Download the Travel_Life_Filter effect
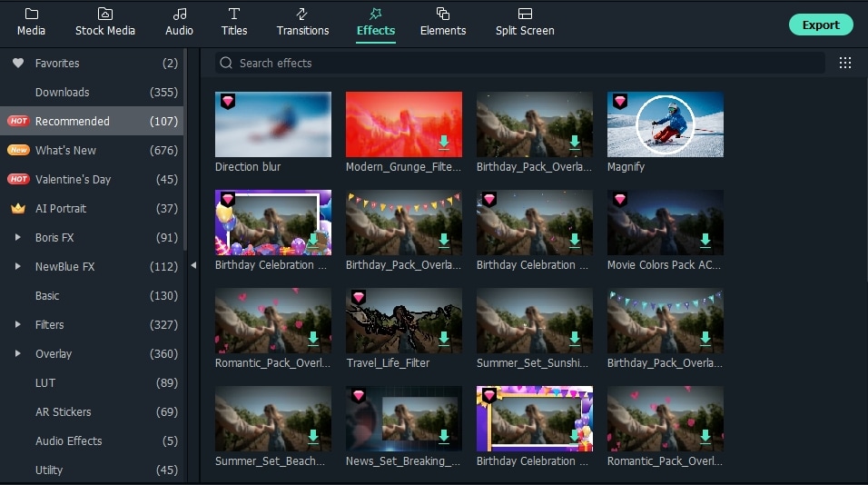The width and height of the screenshot is (868, 485). (444, 338)
